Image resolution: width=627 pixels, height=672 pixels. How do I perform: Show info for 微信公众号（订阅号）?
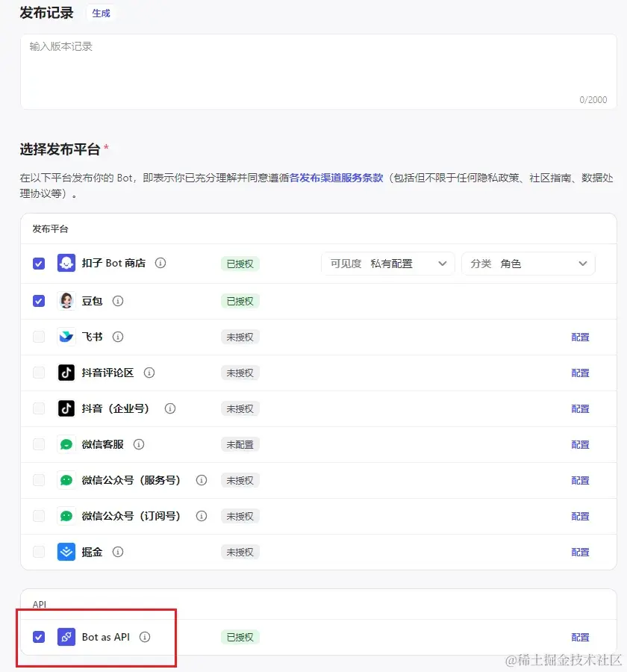pyautogui.click(x=202, y=516)
